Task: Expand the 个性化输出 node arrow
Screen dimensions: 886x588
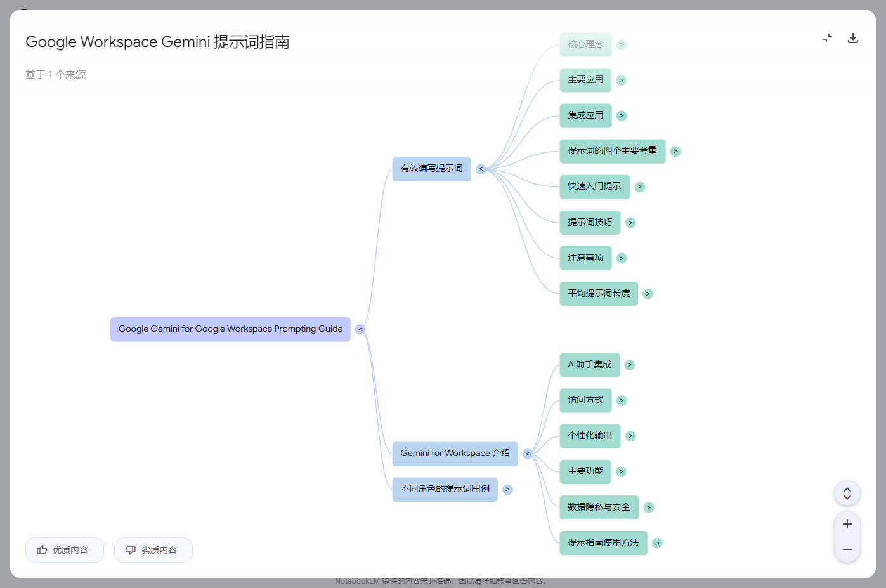Action: click(630, 436)
